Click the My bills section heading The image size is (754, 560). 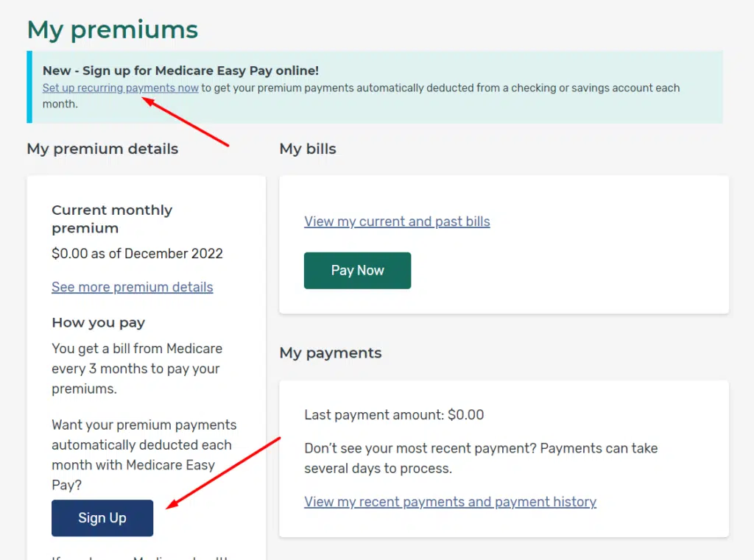(x=308, y=149)
